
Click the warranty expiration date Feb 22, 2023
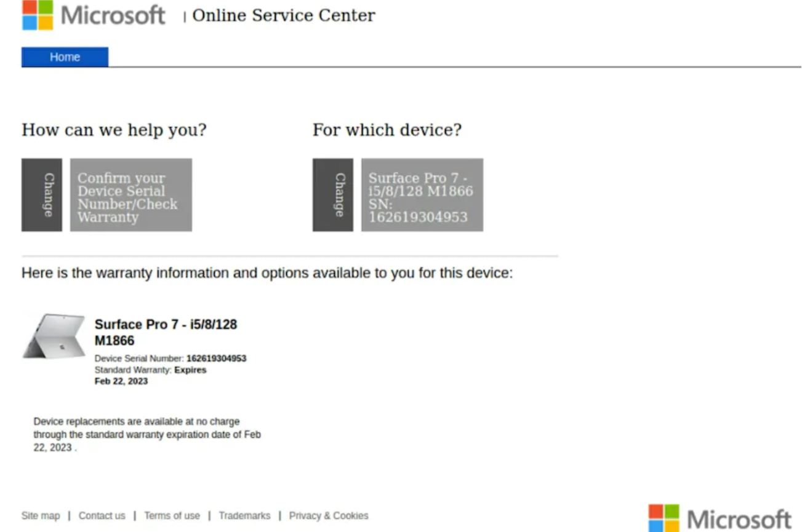click(121, 381)
